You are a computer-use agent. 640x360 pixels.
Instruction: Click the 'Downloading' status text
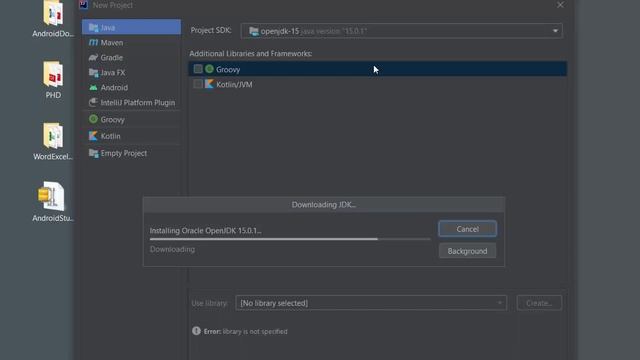tap(172, 249)
